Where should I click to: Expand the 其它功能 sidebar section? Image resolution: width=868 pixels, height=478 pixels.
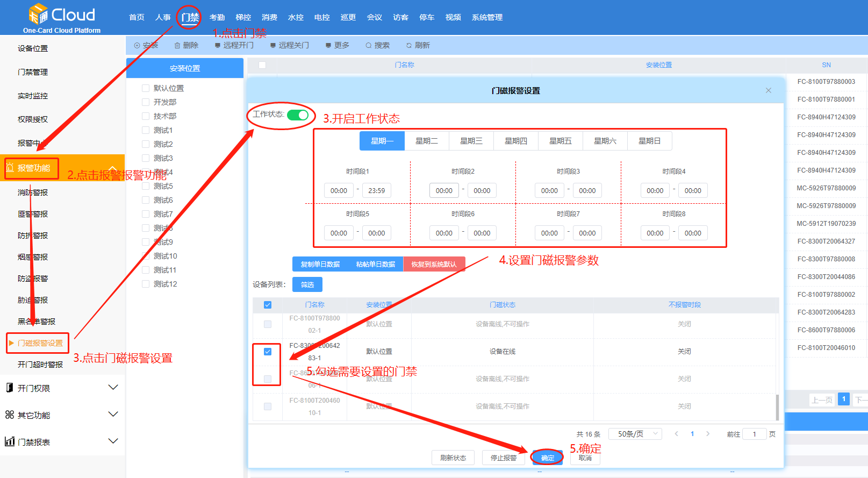click(x=113, y=415)
